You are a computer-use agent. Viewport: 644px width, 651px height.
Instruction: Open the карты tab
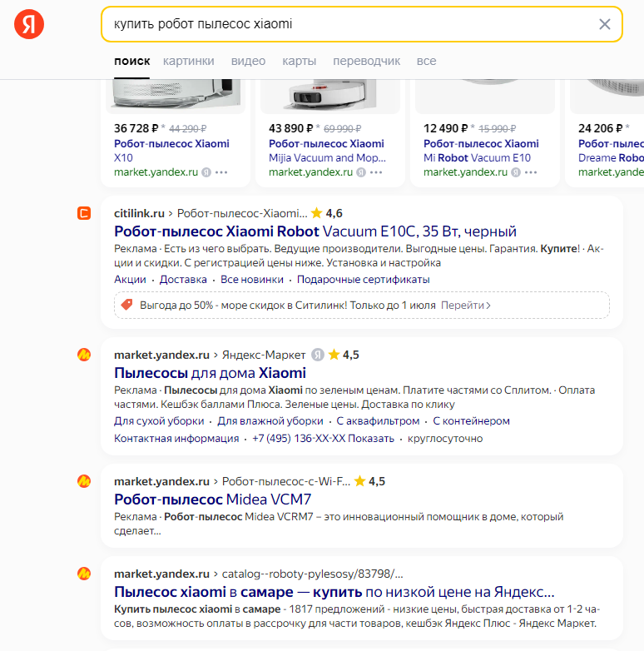click(300, 61)
